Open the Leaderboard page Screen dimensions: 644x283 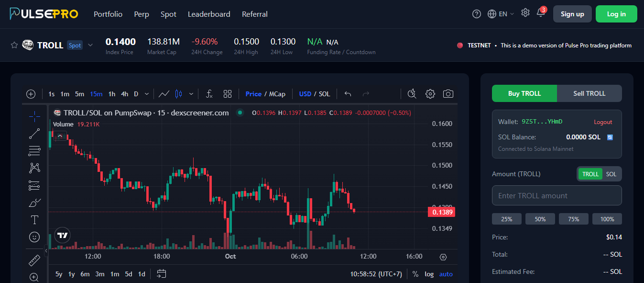point(209,14)
